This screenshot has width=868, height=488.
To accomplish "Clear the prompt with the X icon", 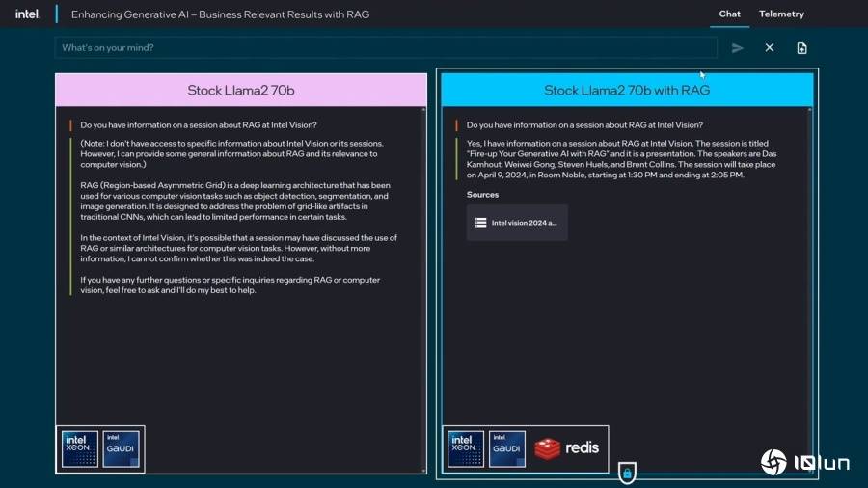I will 769,48.
